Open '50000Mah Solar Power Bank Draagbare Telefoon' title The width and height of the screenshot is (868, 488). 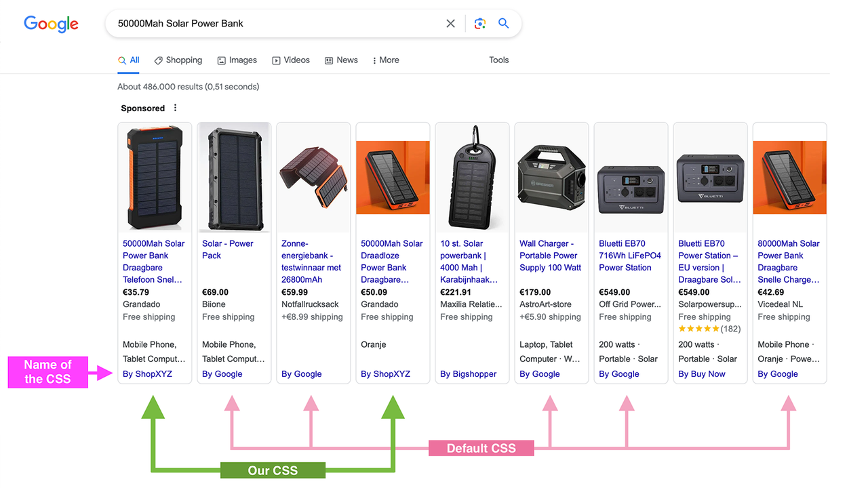pyautogui.click(x=154, y=262)
